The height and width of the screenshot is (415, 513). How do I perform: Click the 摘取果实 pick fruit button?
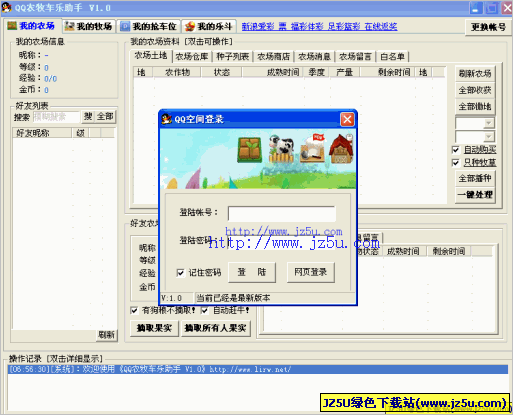point(154,329)
